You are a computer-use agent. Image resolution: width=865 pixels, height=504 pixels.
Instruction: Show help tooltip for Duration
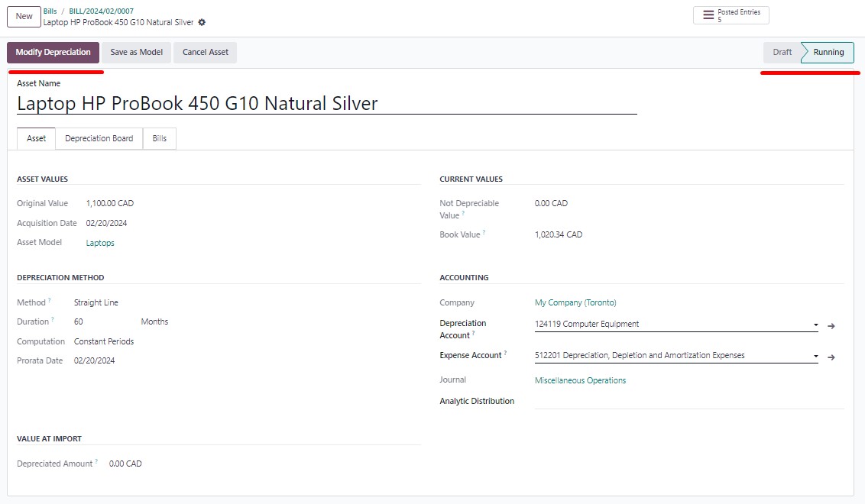[53, 319]
